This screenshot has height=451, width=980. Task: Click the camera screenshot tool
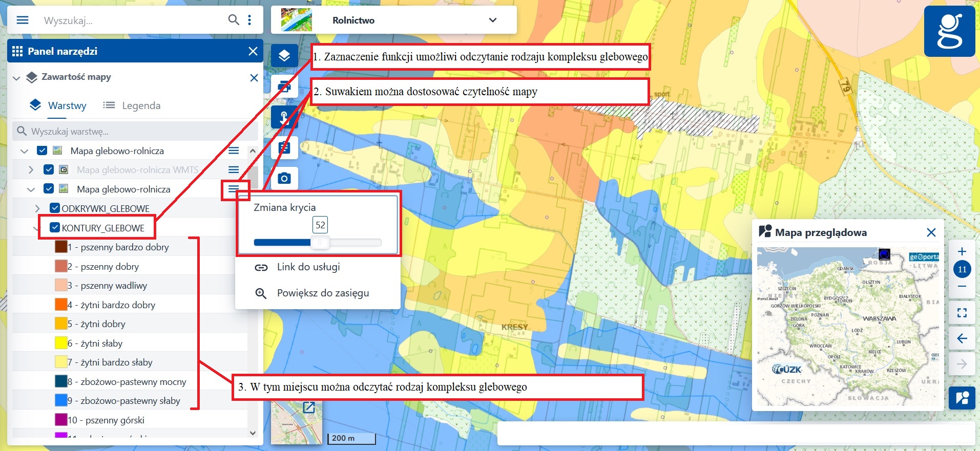[284, 178]
